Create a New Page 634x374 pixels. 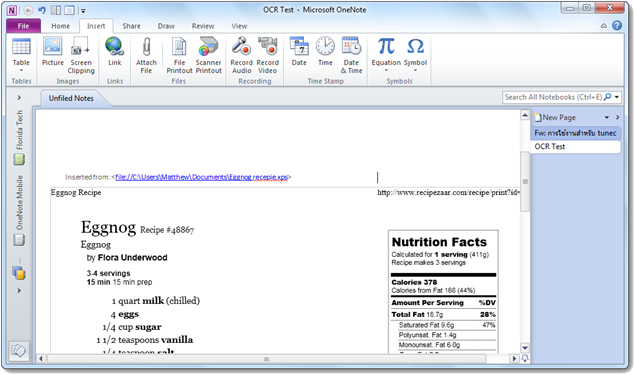[555, 118]
